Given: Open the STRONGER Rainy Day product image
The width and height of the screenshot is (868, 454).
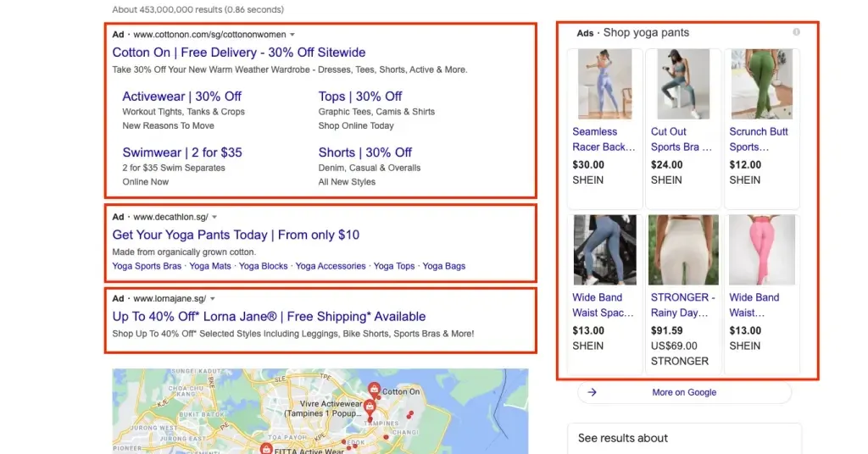Looking at the screenshot, I should pyautogui.click(x=683, y=250).
